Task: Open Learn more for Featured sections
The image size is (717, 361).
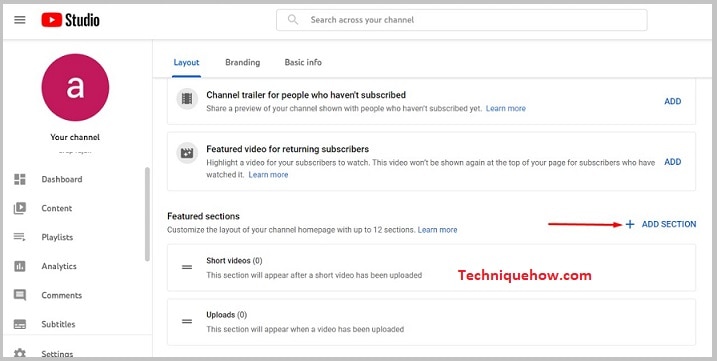Action: point(438,230)
